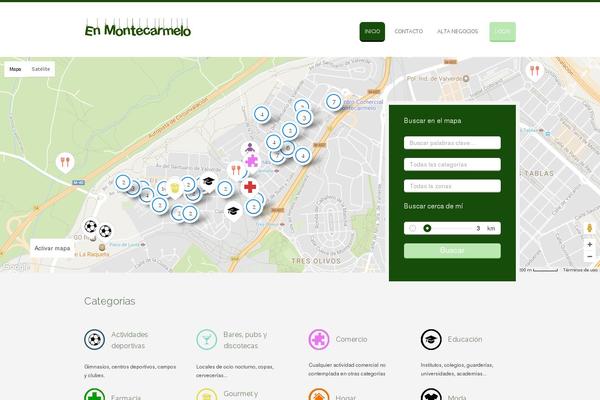
Task: Click the Buscar en el mapa heading
Action: [x=432, y=121]
